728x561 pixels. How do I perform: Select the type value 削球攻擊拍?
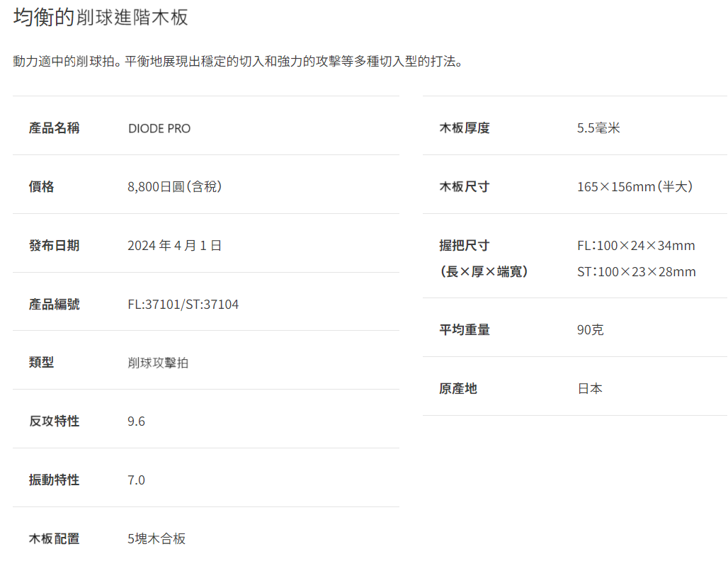coord(158,363)
